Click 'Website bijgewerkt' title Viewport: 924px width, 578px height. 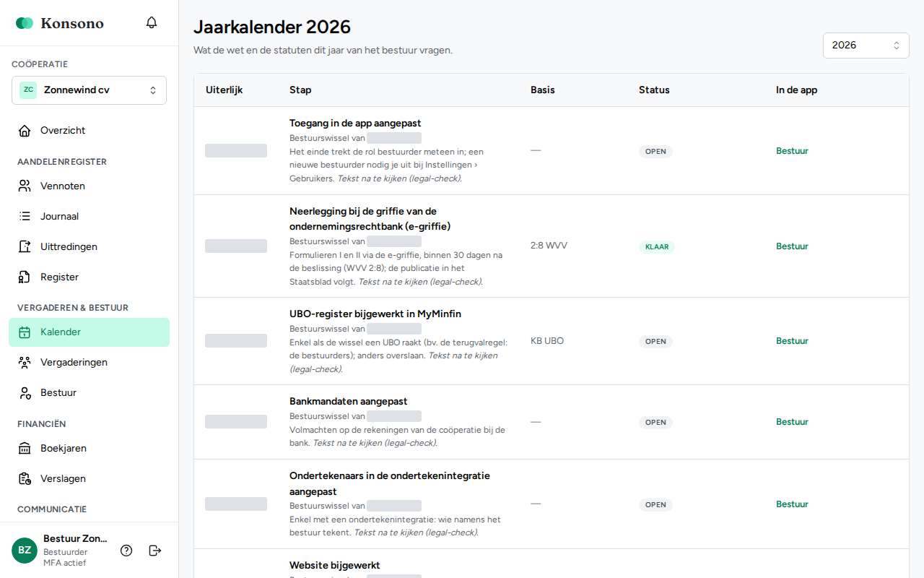(x=335, y=566)
